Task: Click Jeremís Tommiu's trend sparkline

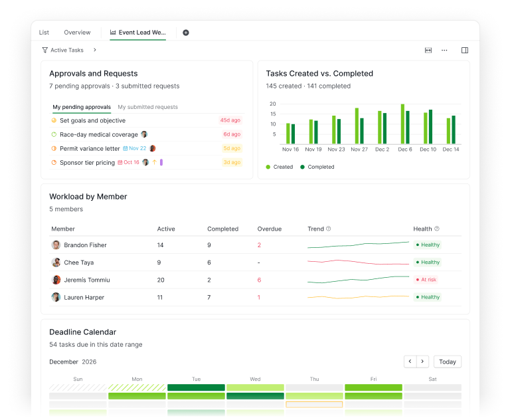Action: (358, 279)
